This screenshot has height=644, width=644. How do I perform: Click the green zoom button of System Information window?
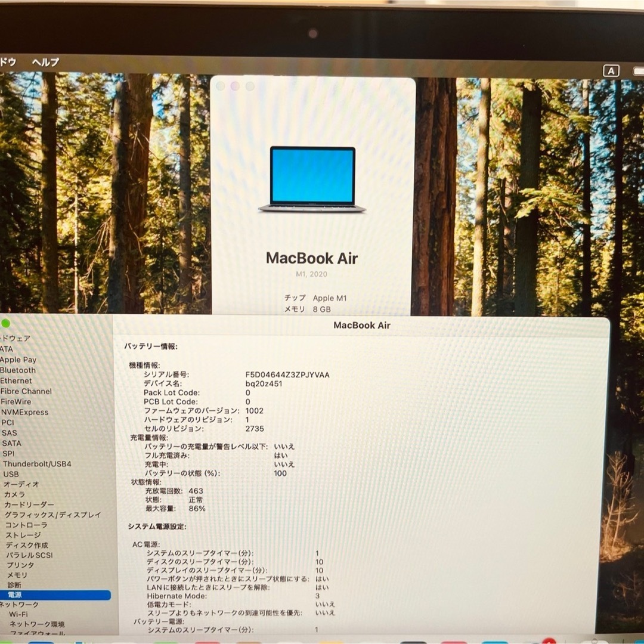(5, 324)
